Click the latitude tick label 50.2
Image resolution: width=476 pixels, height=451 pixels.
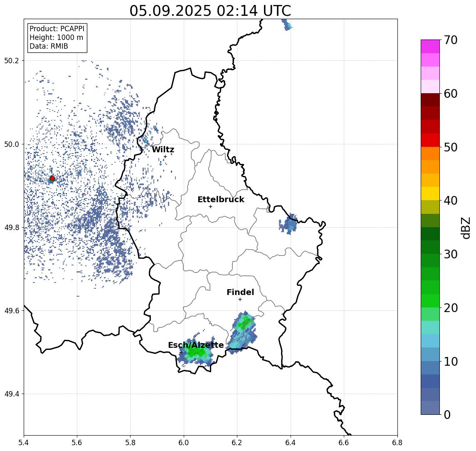(12, 60)
